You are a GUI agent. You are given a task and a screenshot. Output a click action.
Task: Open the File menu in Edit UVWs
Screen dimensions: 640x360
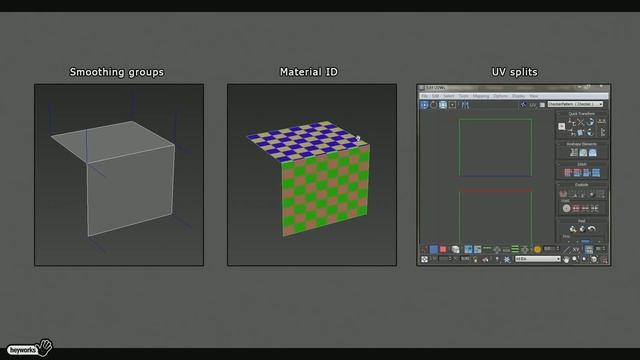pyautogui.click(x=424, y=96)
